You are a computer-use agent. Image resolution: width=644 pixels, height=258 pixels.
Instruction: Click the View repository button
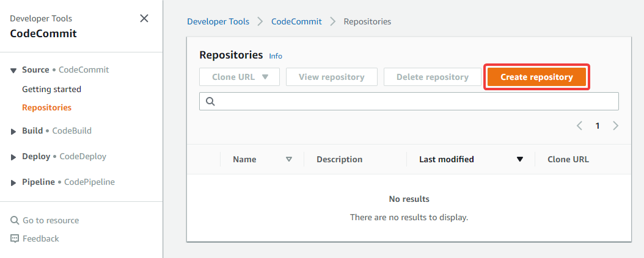click(x=331, y=77)
